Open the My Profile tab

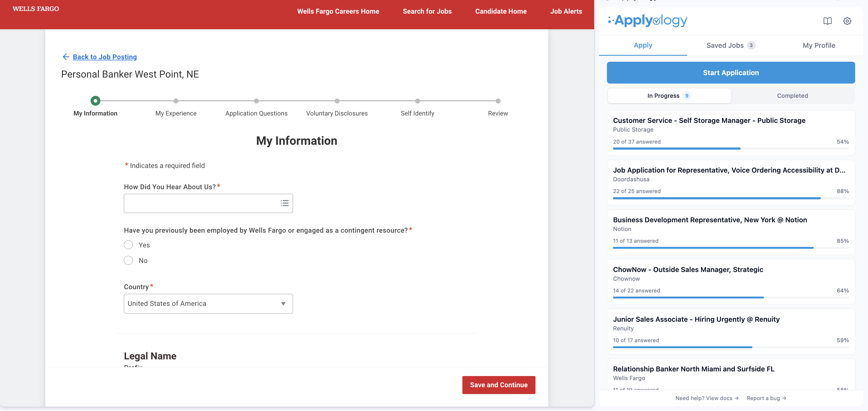point(819,46)
